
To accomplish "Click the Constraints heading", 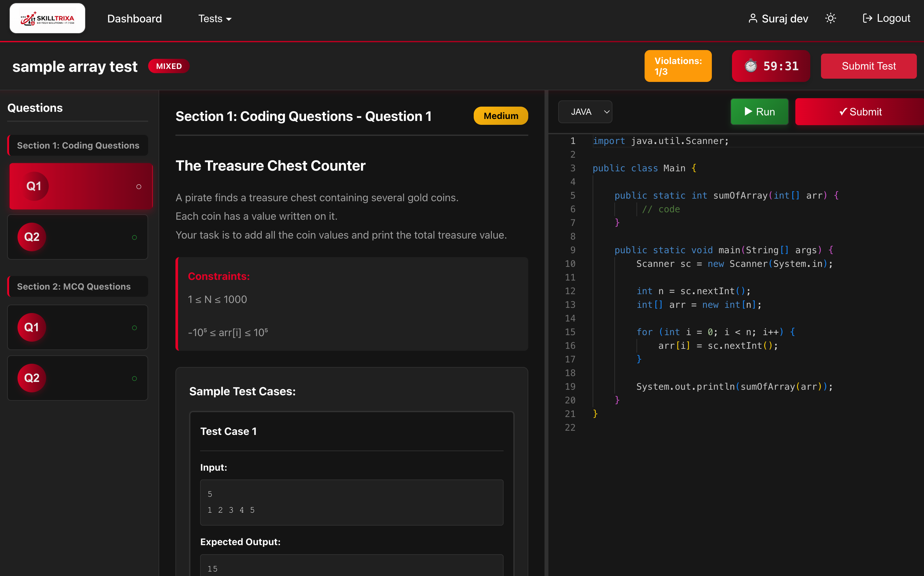I will coord(219,276).
